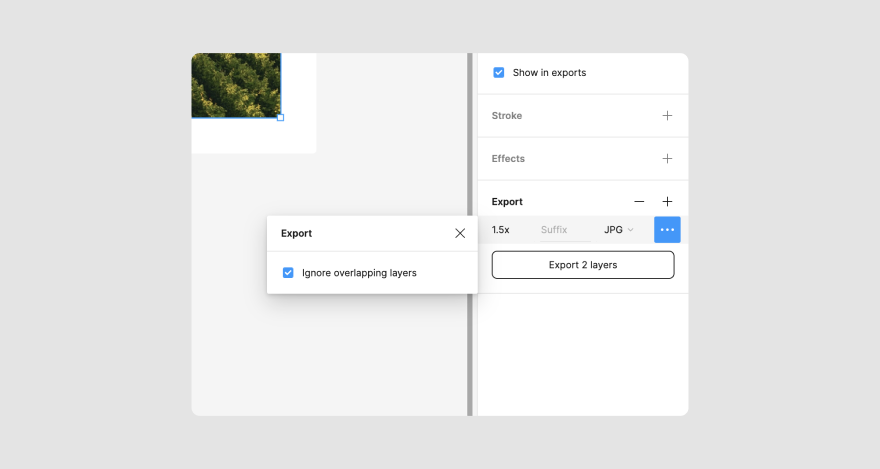The width and height of the screenshot is (880, 469).
Task: Click the Export section heading in panel
Action: point(507,201)
